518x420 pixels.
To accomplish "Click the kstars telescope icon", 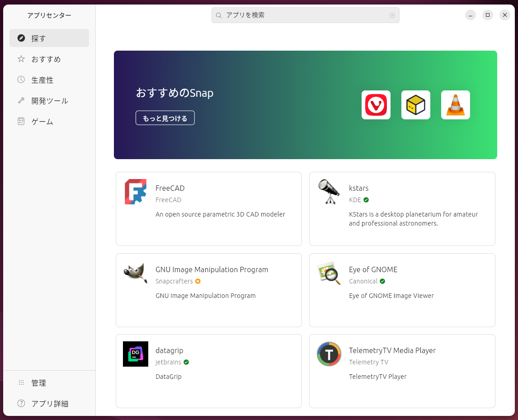I will (329, 192).
